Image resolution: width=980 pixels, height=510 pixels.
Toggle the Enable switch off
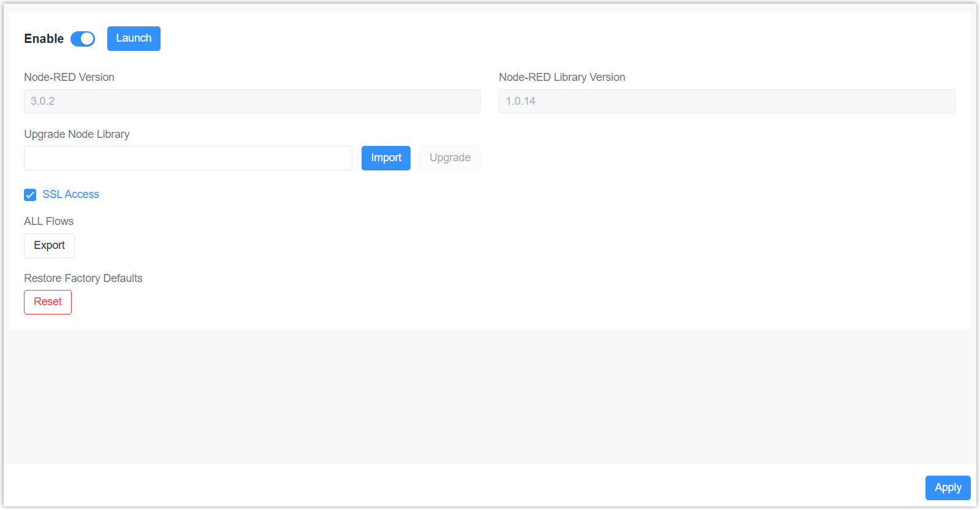click(x=83, y=39)
